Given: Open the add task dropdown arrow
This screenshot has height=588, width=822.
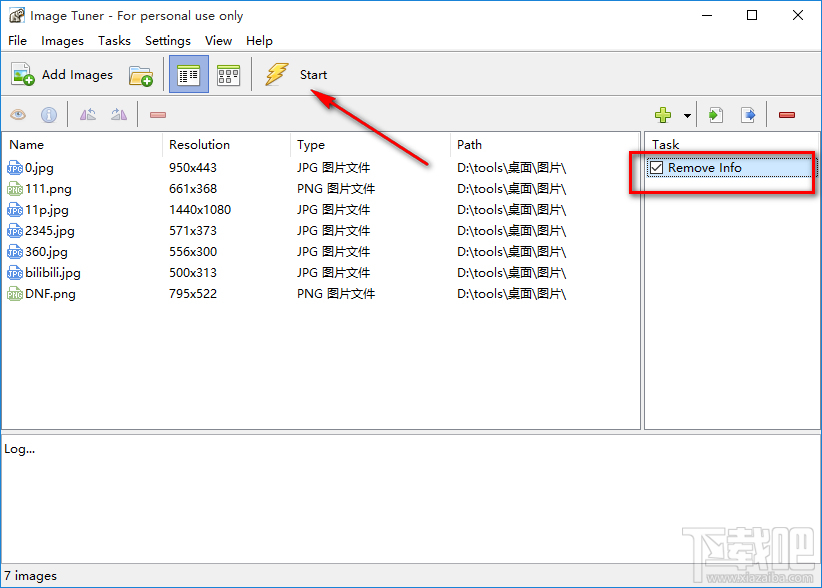Looking at the screenshot, I should point(687,115).
